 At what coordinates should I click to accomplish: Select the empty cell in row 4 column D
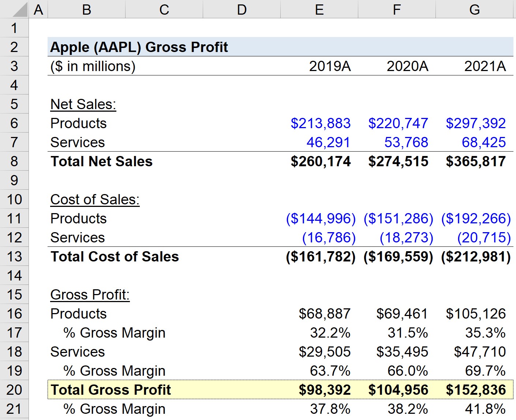(242, 85)
